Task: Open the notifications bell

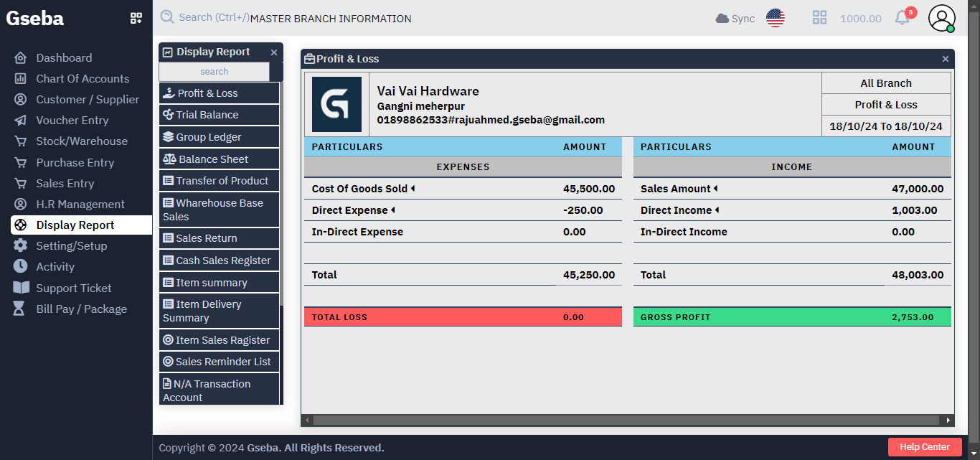Action: pos(902,19)
